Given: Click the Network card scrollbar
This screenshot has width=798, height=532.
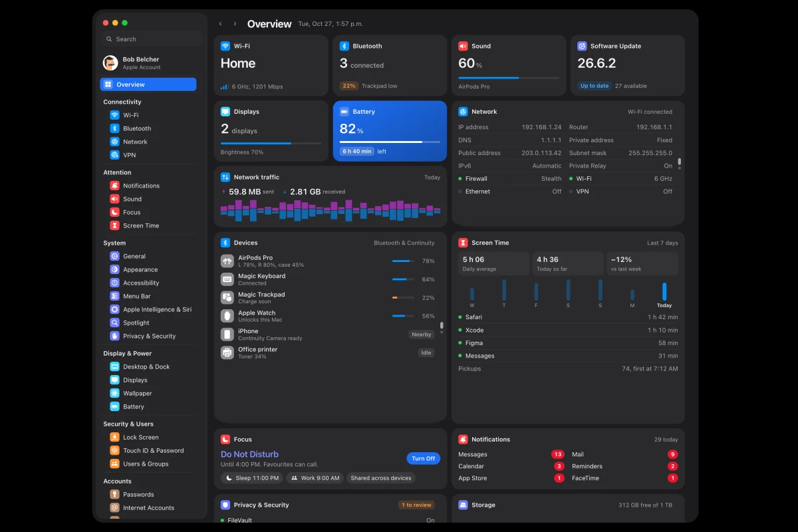Looking at the screenshot, I should tap(679, 162).
